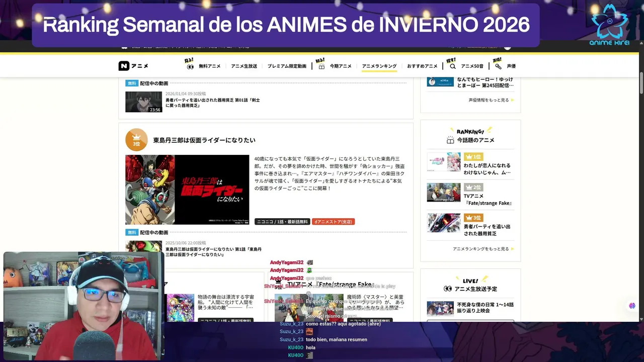The width and height of the screenshot is (644, 362).
Task: Click the streamer webcam overlay
Action: 84,306
